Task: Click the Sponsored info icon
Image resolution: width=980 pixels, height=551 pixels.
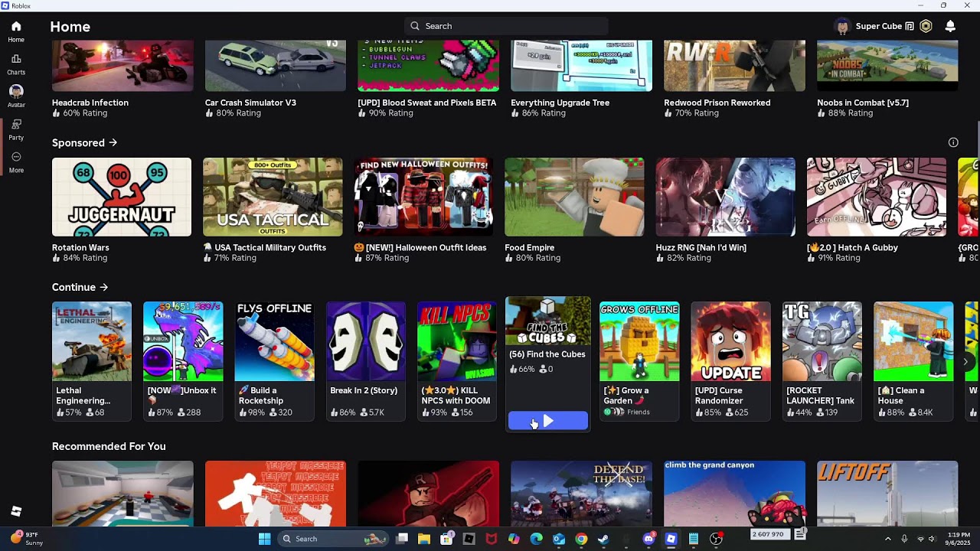Action: point(953,142)
